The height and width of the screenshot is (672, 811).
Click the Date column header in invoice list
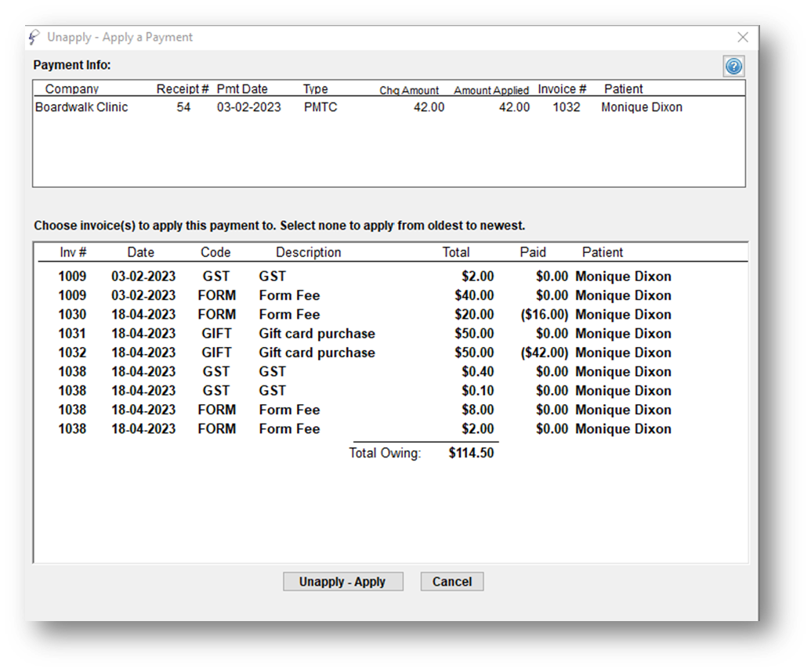click(141, 252)
